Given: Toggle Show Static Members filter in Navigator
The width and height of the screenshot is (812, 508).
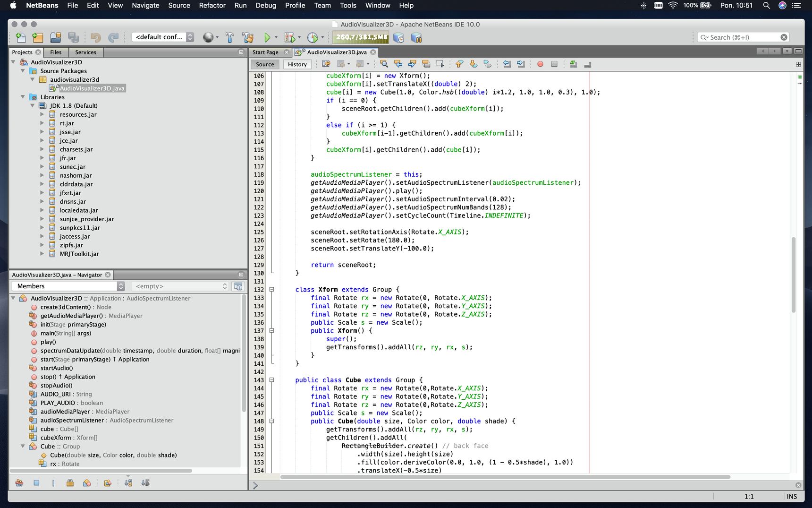Looking at the screenshot, I should (x=53, y=482).
